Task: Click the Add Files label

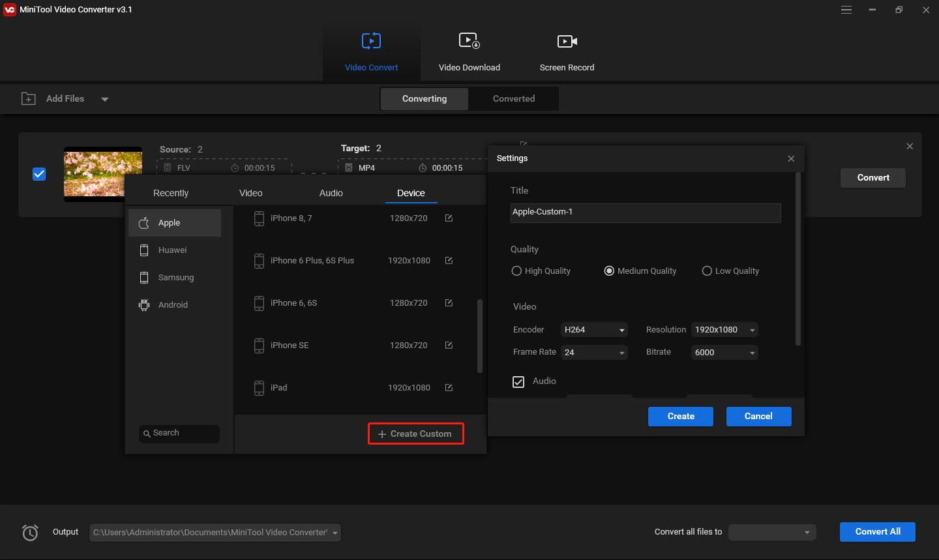Action: [x=65, y=98]
